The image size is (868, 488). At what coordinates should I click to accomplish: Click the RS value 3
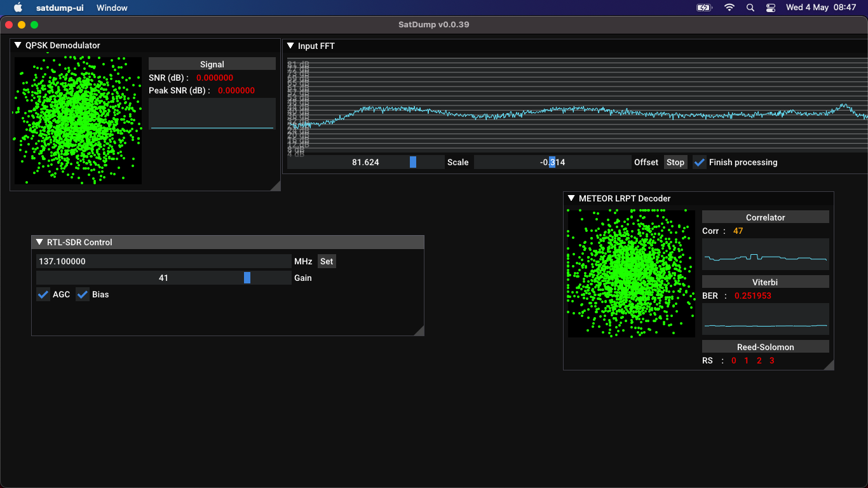[x=772, y=360]
